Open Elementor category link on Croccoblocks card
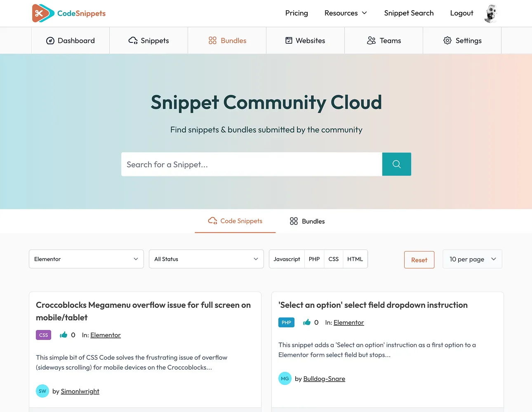The height and width of the screenshot is (412, 532). [106, 335]
